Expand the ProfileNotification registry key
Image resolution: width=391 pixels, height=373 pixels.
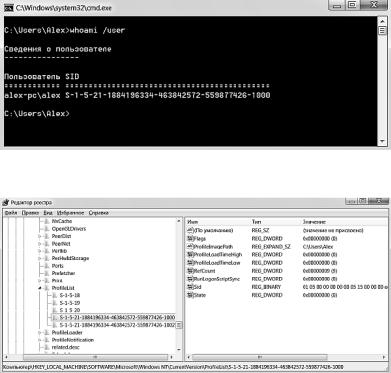(x=40, y=340)
